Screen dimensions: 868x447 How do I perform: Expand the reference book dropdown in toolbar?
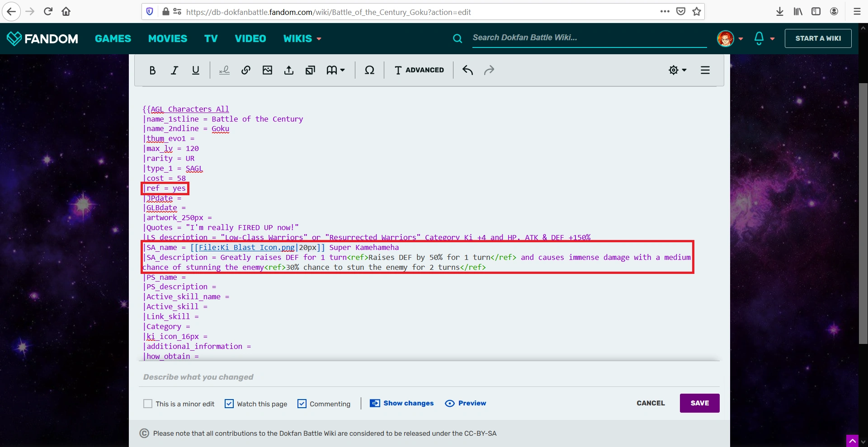click(x=335, y=70)
